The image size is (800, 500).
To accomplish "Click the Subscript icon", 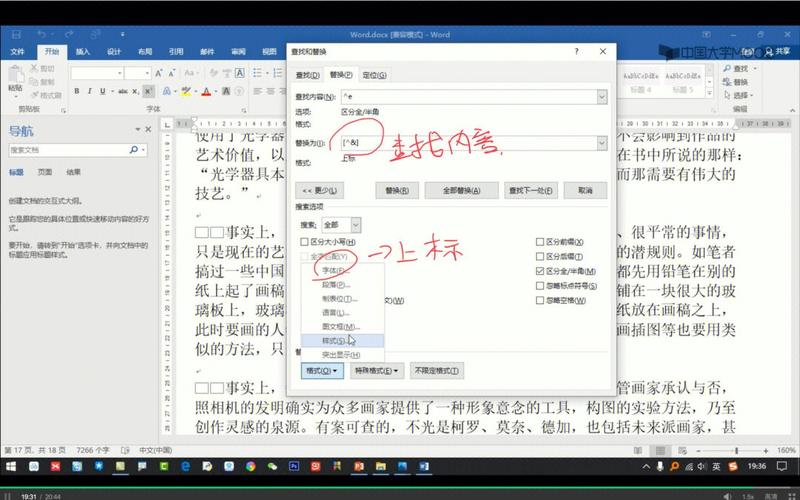I will click(x=135, y=91).
